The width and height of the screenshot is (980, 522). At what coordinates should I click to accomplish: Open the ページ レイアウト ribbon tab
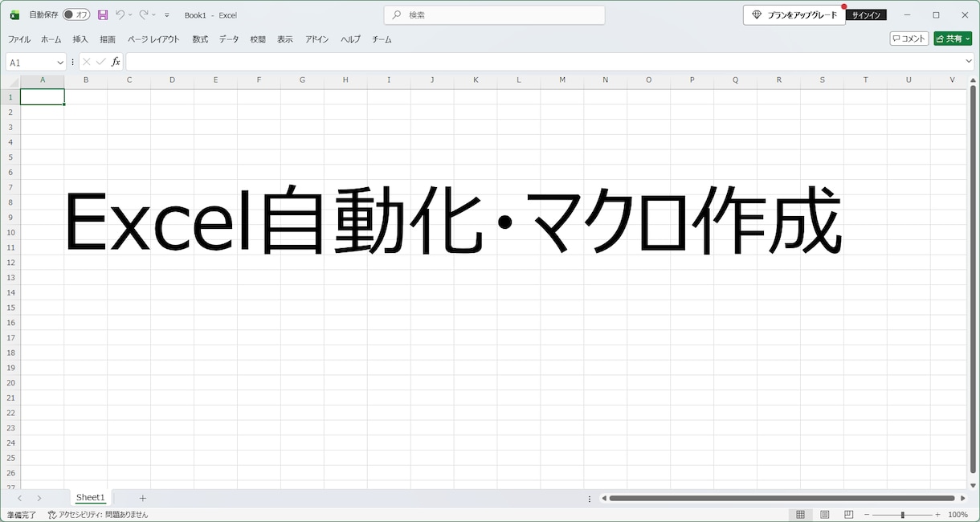coord(153,39)
